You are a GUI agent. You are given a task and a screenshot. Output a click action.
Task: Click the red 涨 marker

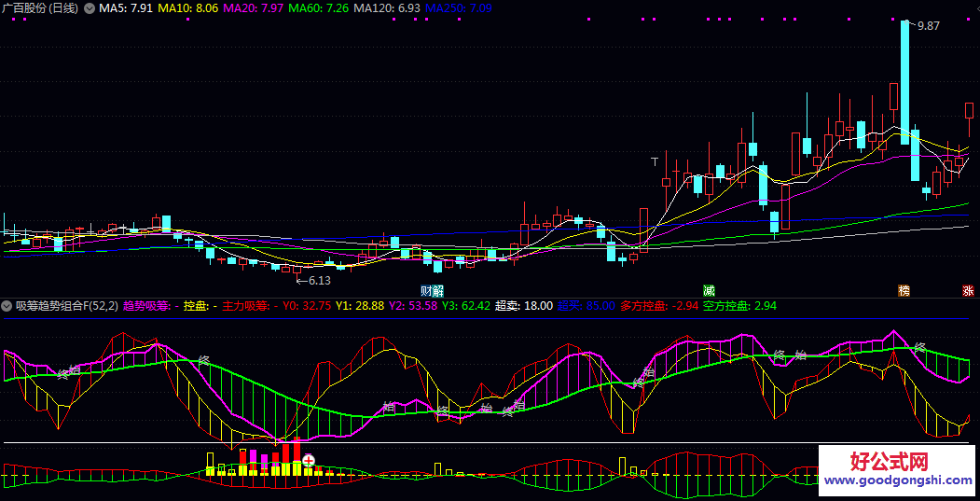(968, 291)
